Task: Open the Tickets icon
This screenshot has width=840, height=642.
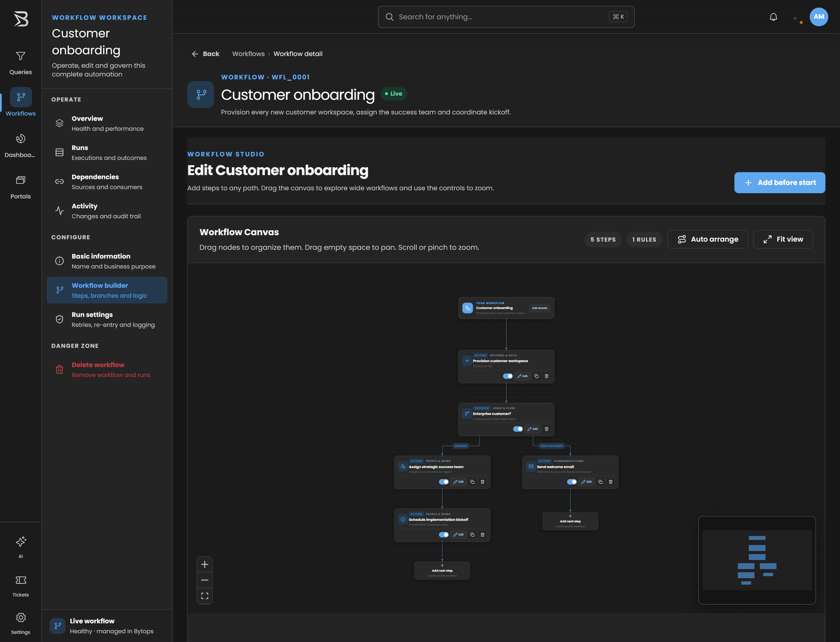Action: tap(21, 580)
